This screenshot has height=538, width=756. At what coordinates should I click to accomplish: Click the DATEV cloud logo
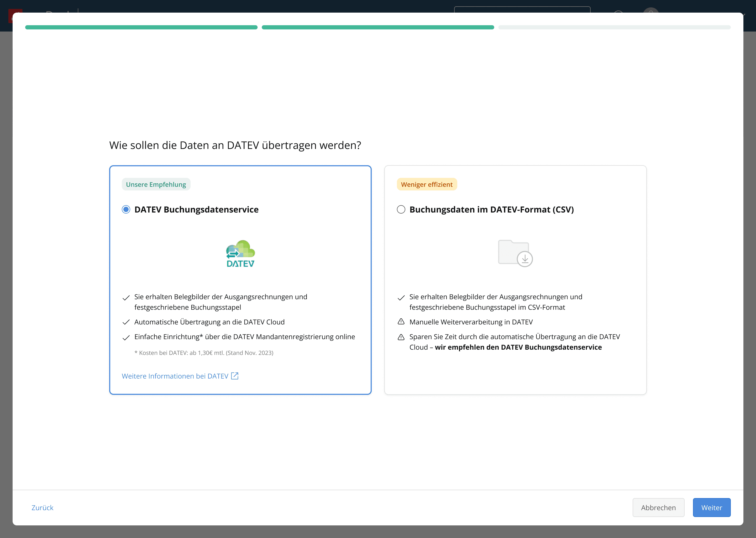pos(240,254)
